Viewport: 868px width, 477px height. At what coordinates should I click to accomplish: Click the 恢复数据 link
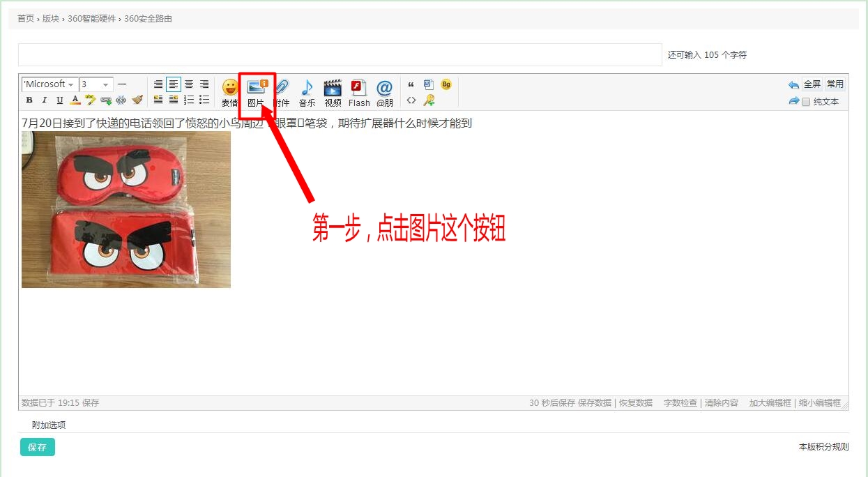(636, 403)
